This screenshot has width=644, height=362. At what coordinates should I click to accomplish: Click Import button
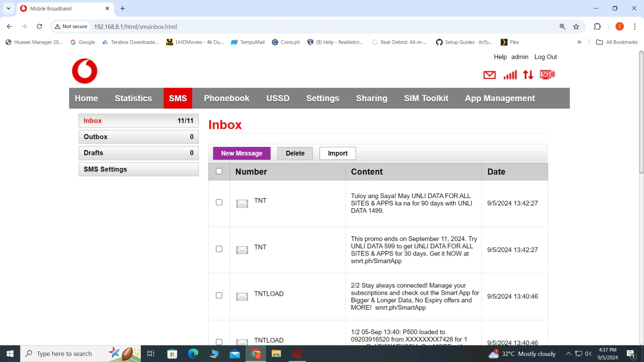[x=338, y=153]
